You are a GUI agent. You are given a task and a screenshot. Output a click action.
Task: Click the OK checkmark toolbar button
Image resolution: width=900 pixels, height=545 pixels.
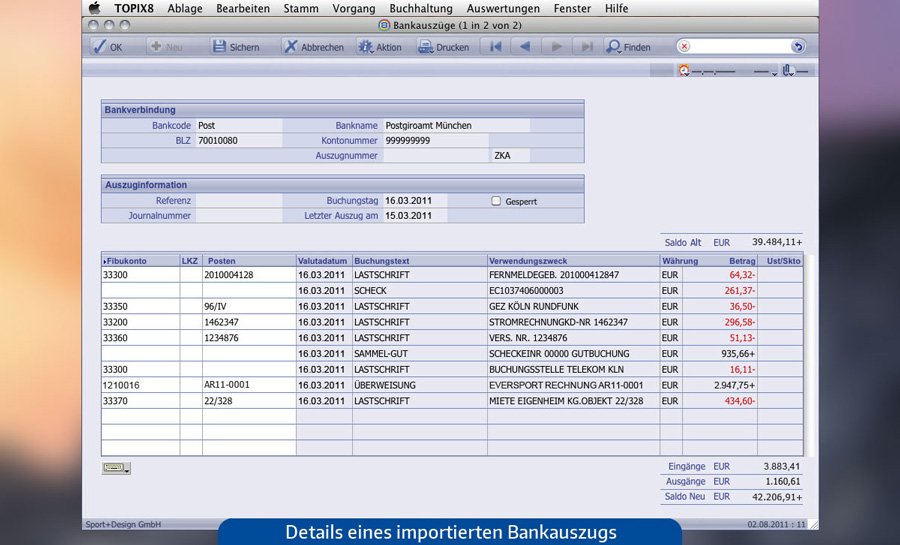click(x=108, y=46)
